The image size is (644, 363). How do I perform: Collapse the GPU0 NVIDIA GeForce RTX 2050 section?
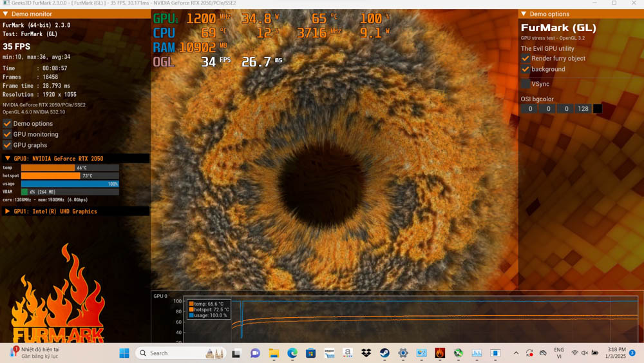point(7,158)
